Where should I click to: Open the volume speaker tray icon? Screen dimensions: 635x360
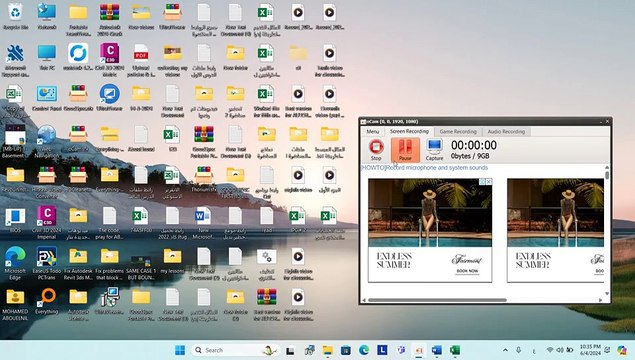[560, 350]
